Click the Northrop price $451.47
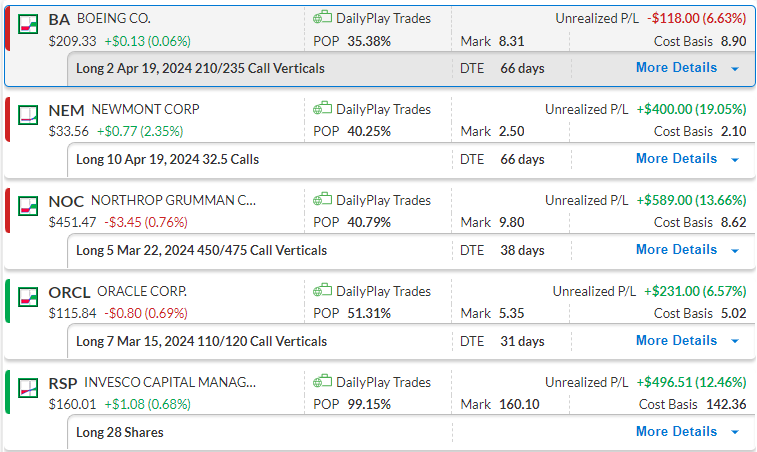 click(x=72, y=222)
